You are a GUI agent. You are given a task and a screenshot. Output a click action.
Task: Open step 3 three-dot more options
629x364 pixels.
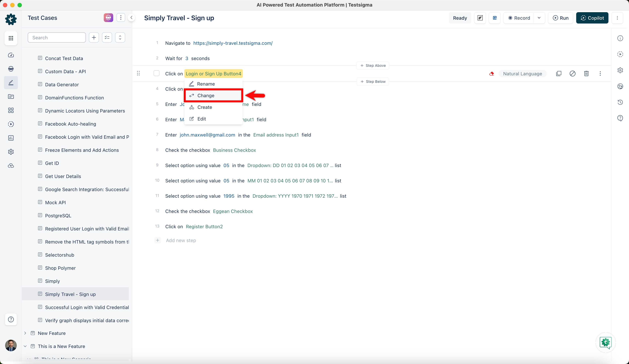coord(600,74)
